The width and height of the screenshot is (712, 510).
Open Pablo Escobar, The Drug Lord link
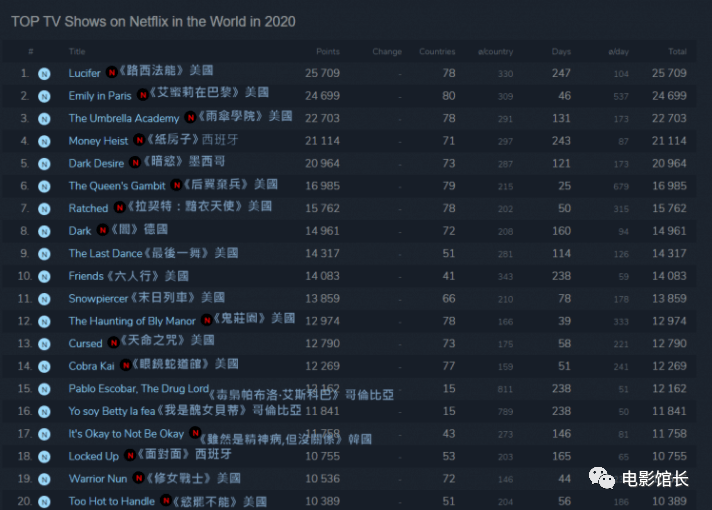[x=138, y=389]
